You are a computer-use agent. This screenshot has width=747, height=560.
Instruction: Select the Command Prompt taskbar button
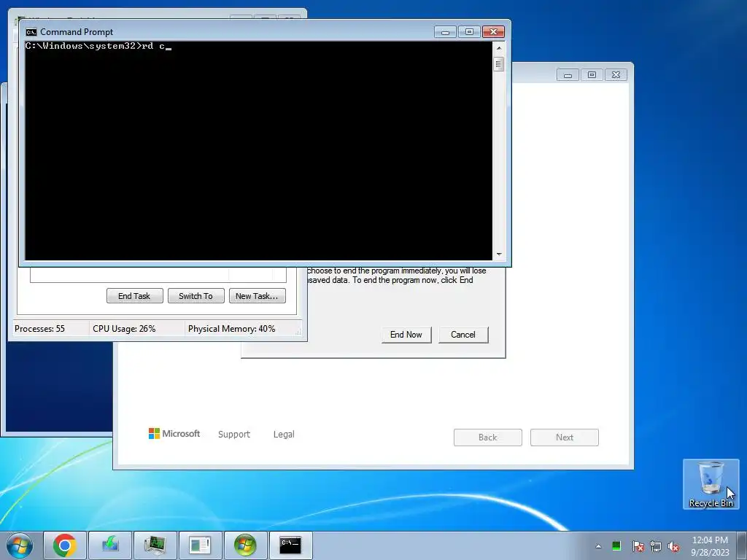[290, 545]
